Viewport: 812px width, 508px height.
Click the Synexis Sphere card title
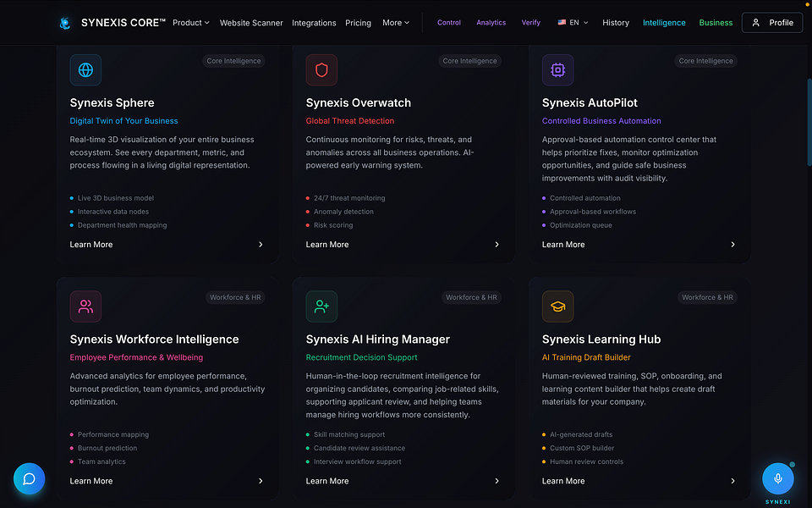(112, 102)
